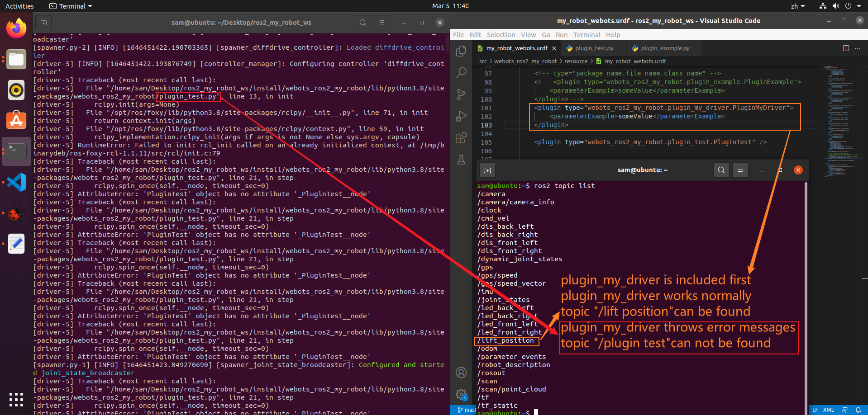Toggle the split editor layout icon
Image resolution: width=868 pixels, height=415 pixels.
tap(846, 48)
